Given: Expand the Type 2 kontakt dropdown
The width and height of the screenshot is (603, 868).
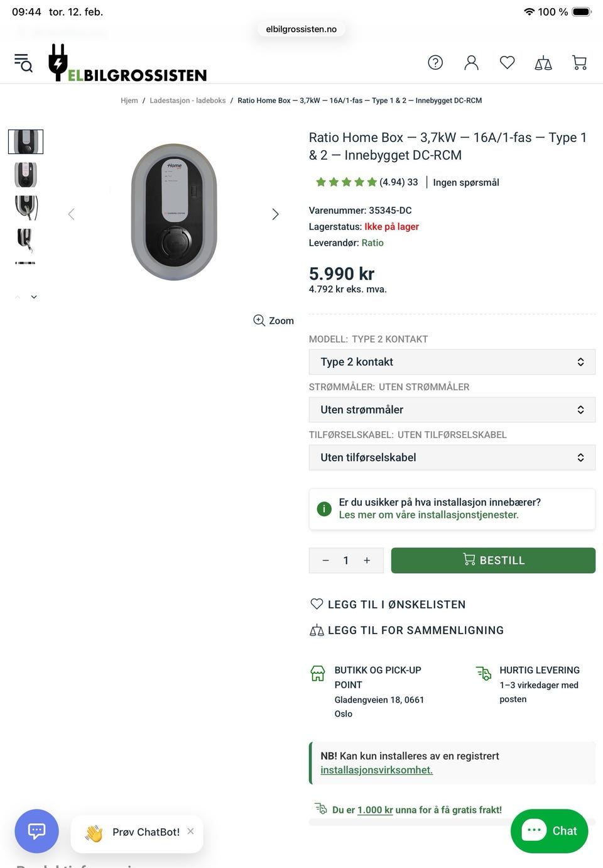Looking at the screenshot, I should [x=452, y=362].
